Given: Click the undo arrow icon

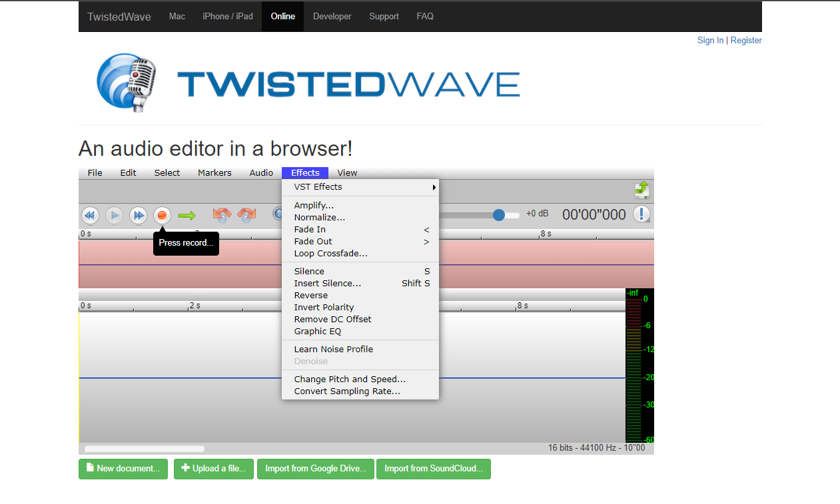Looking at the screenshot, I should click(x=222, y=215).
